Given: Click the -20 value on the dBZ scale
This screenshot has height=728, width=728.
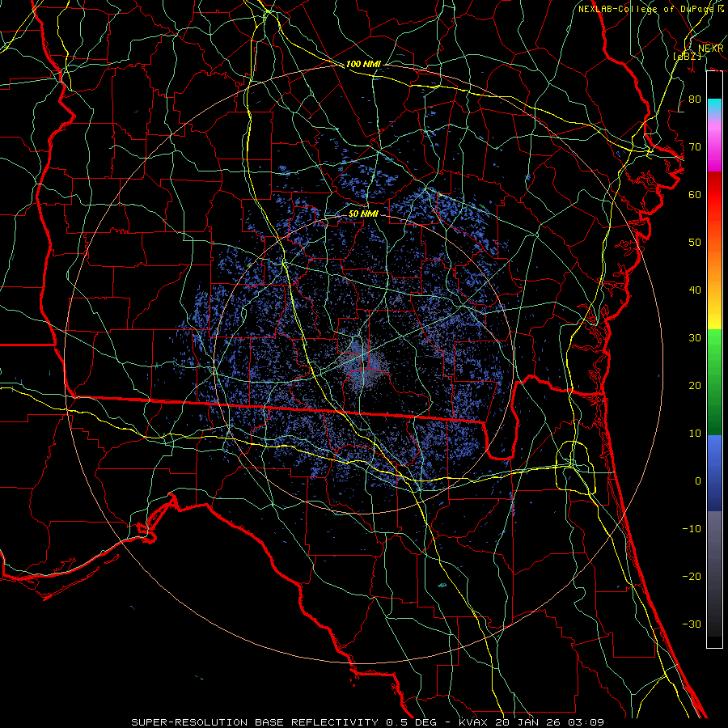Looking at the screenshot, I should (x=692, y=577).
